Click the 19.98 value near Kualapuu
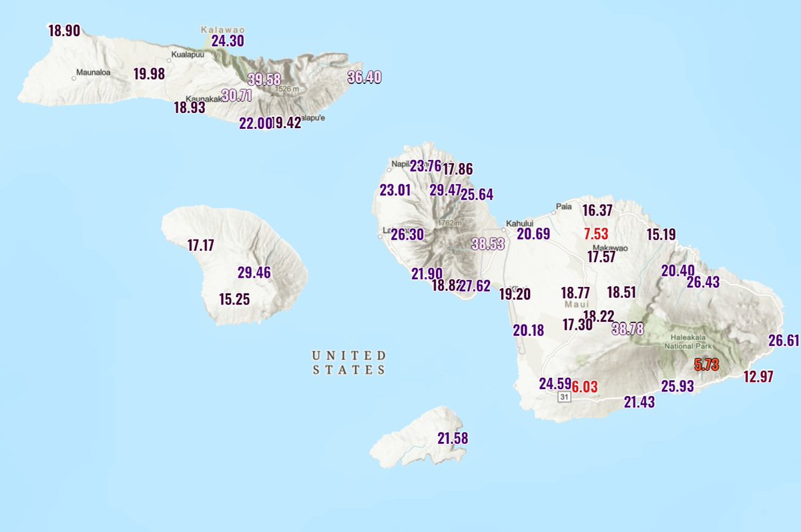This screenshot has height=532, width=801. (149, 73)
